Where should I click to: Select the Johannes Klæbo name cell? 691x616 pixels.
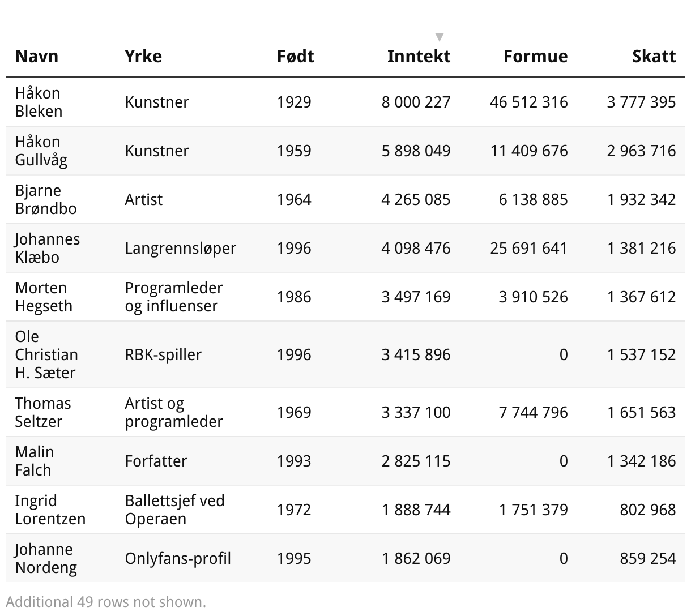click(x=47, y=248)
